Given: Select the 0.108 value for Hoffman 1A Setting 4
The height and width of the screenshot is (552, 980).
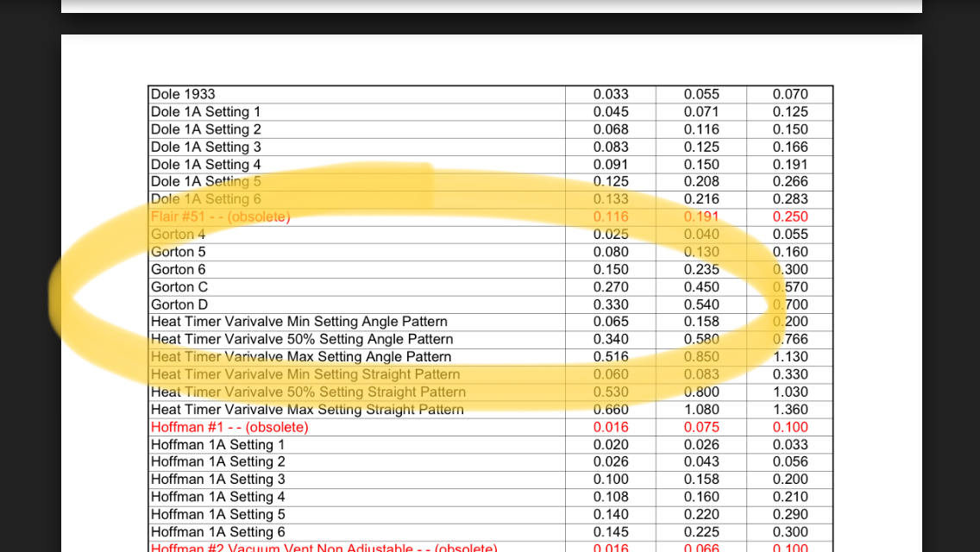Looking at the screenshot, I should pyautogui.click(x=611, y=496).
